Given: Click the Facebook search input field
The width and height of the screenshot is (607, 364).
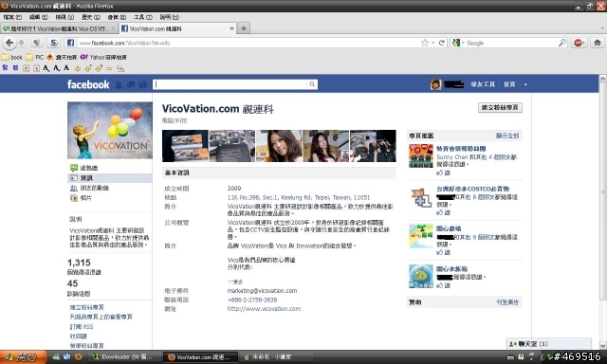Looking at the screenshot, I should click(x=230, y=84).
